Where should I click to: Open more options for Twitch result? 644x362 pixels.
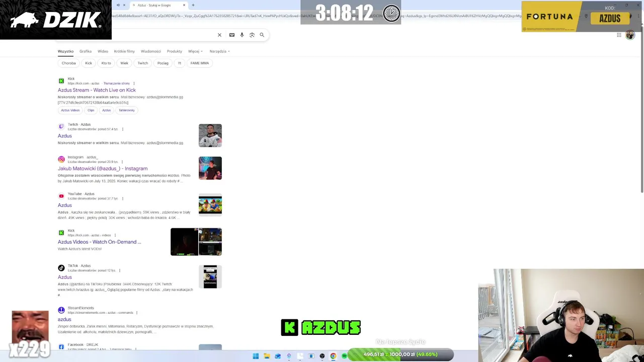tap(122, 129)
